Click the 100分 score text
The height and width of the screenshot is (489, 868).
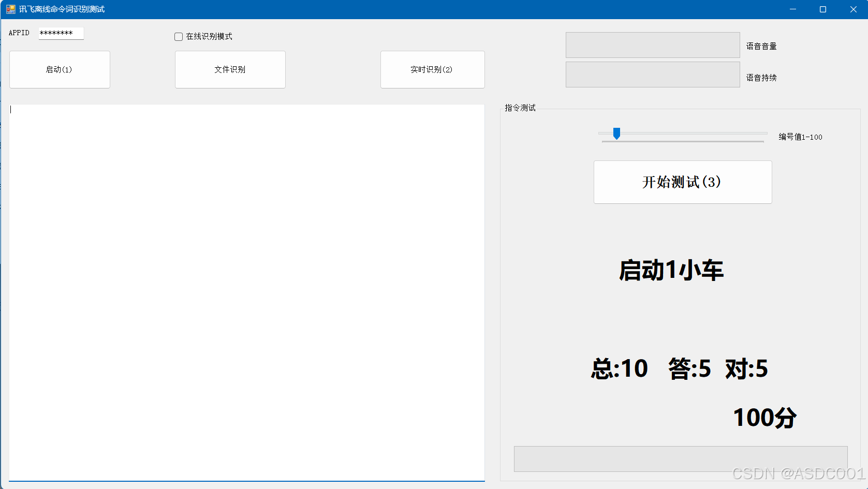(765, 418)
